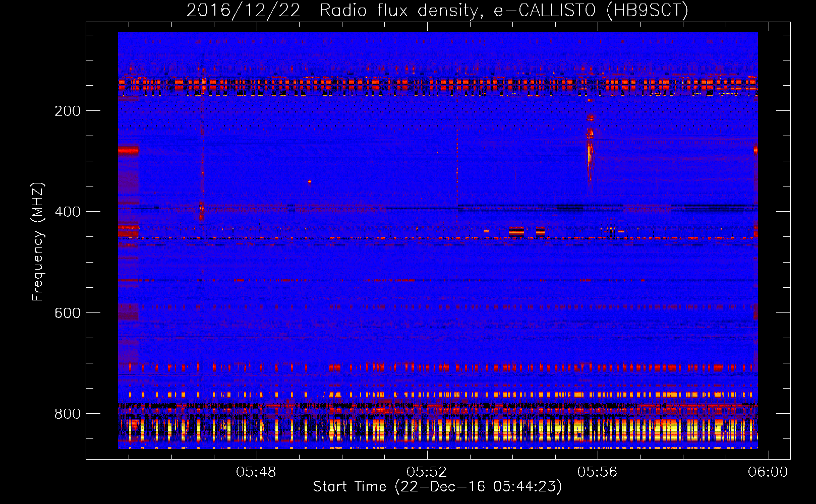Click the 'Start Time (22-Dec-16 05:44:23)' axis label
Image resolution: width=816 pixels, height=504 pixels.
[x=437, y=487]
